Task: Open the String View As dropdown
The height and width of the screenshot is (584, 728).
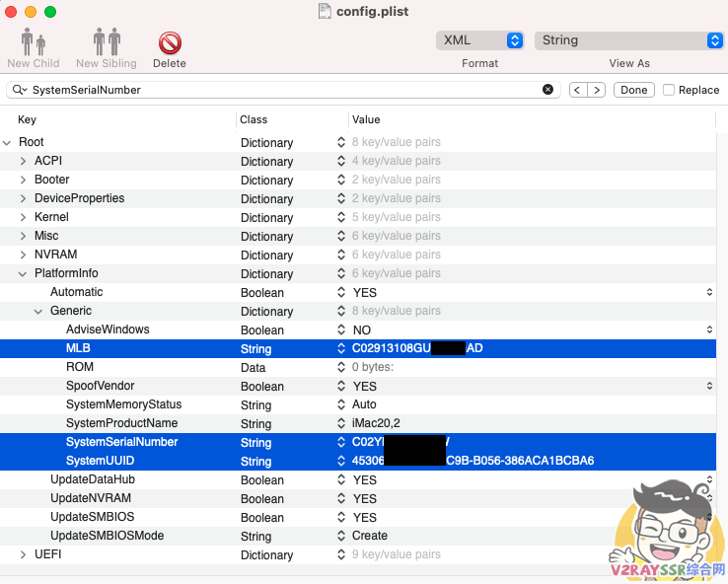Action: (628, 40)
